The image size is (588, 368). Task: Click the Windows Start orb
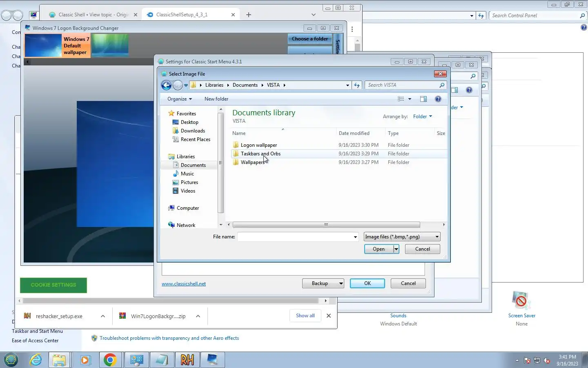(11, 360)
